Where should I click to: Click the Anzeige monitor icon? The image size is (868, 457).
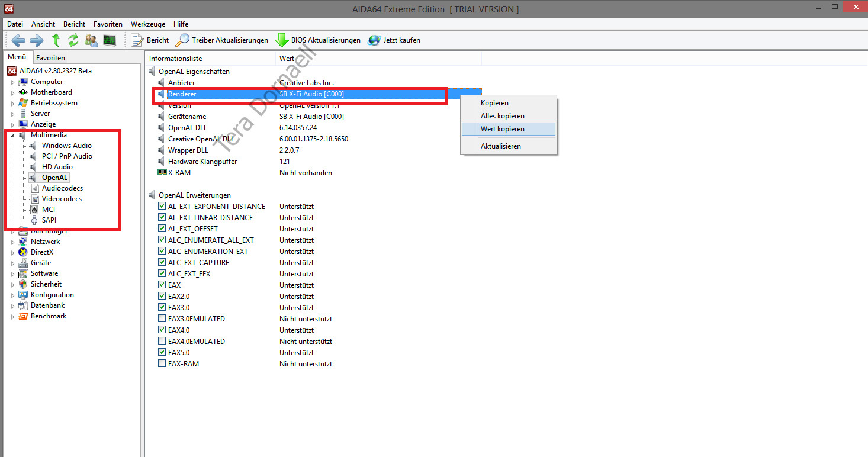tap(23, 124)
